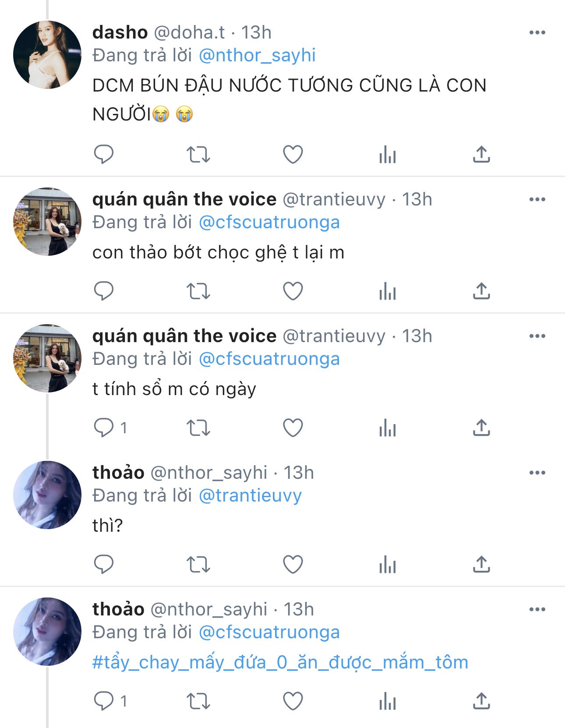565x728 pixels.
Task: View analytics of the 'thì?' tweet
Action: point(388,565)
